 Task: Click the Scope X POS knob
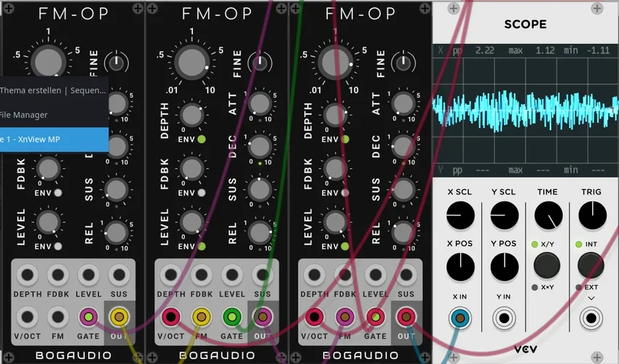(460, 267)
